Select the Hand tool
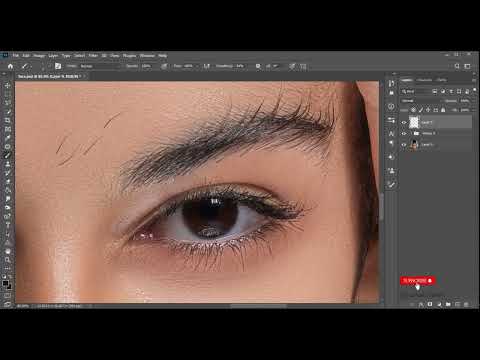The height and width of the screenshot is (360, 480). coord(7,251)
